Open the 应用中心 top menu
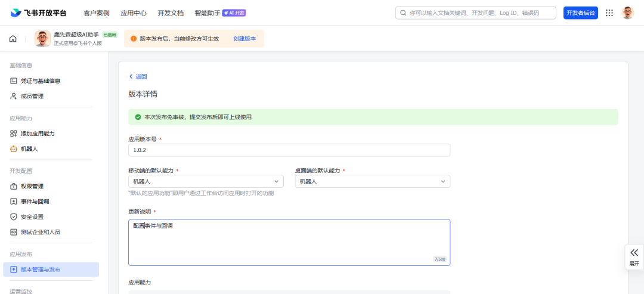The height and width of the screenshot is (294, 644). [134, 13]
